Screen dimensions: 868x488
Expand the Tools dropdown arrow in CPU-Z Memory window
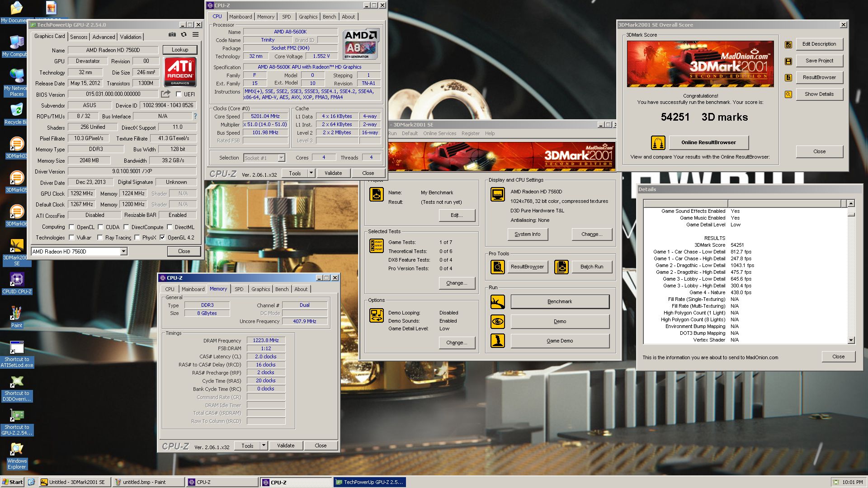pos(264,446)
